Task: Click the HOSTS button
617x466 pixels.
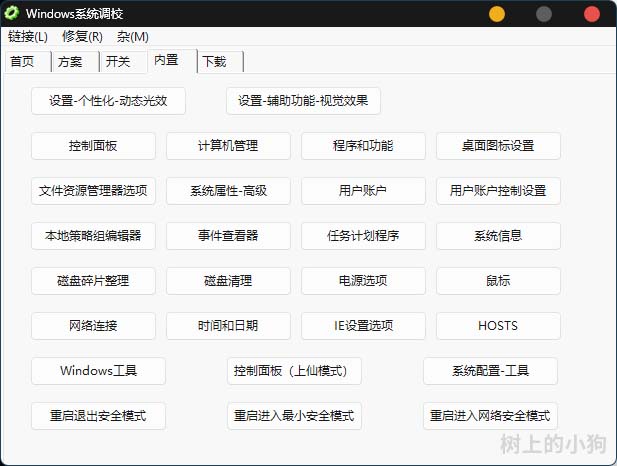Action: (x=498, y=326)
